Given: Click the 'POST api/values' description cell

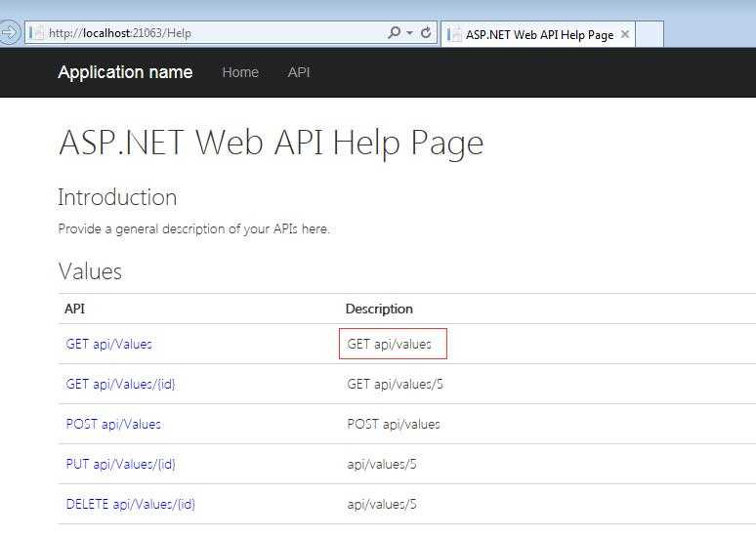Looking at the screenshot, I should [394, 424].
